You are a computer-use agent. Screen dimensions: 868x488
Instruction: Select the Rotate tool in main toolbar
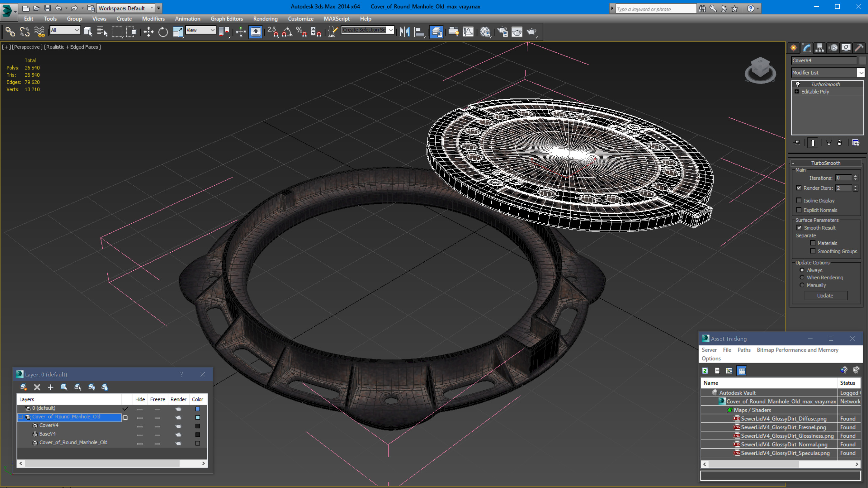(x=163, y=32)
